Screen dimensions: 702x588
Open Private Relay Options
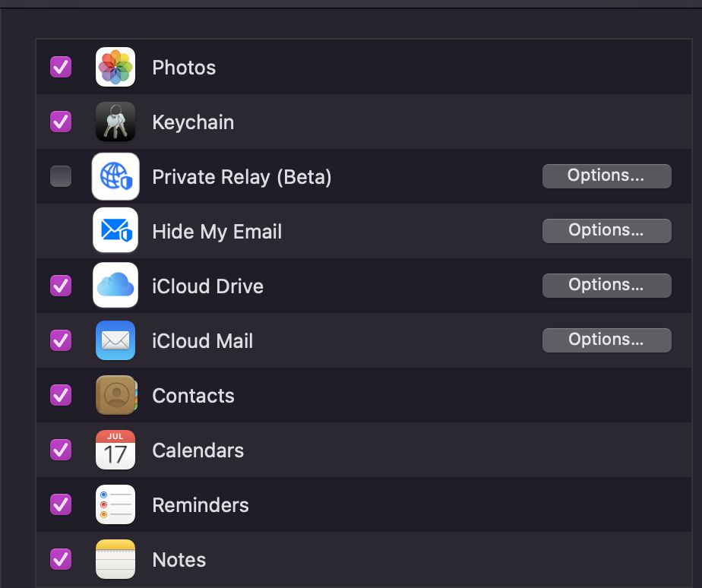click(606, 175)
